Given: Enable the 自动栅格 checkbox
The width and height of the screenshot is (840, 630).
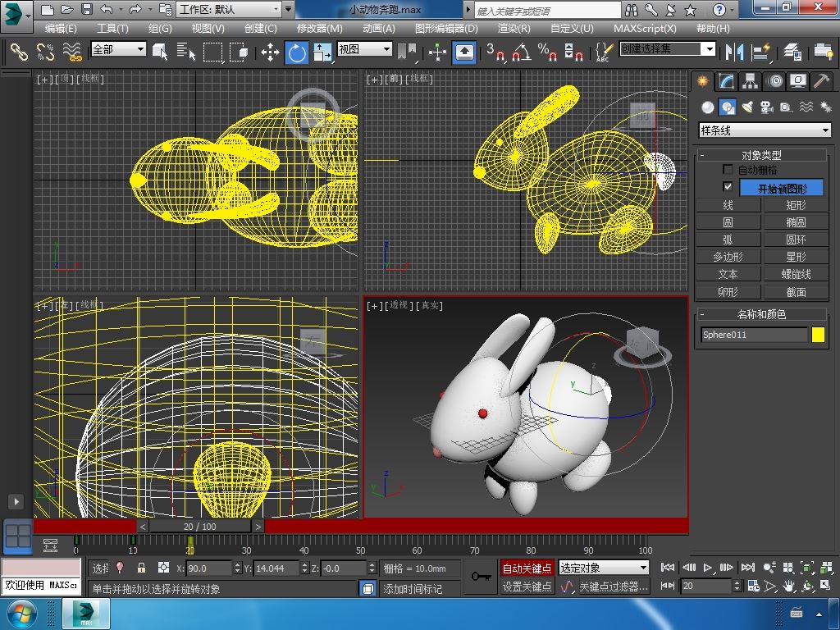Looking at the screenshot, I should tap(728, 170).
